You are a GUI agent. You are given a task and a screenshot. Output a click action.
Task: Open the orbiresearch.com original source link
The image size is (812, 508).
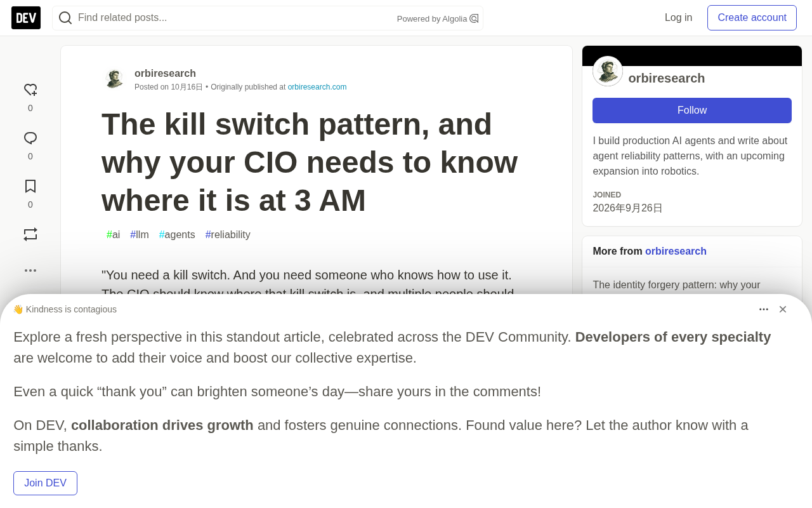(317, 87)
